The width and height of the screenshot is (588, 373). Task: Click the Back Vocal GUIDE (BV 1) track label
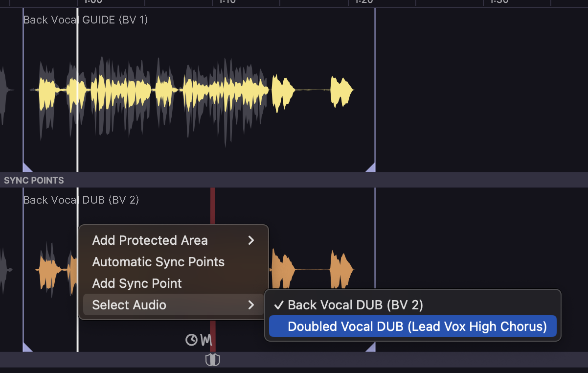(85, 20)
